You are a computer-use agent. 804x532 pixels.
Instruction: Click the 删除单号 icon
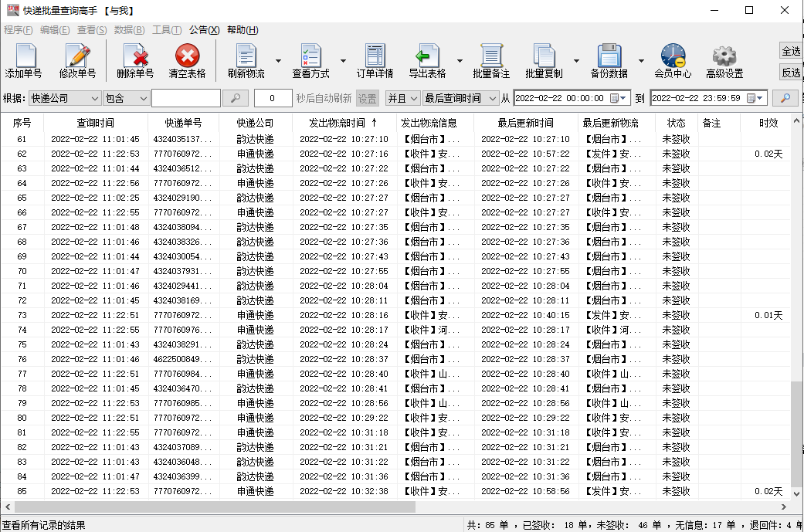135,56
